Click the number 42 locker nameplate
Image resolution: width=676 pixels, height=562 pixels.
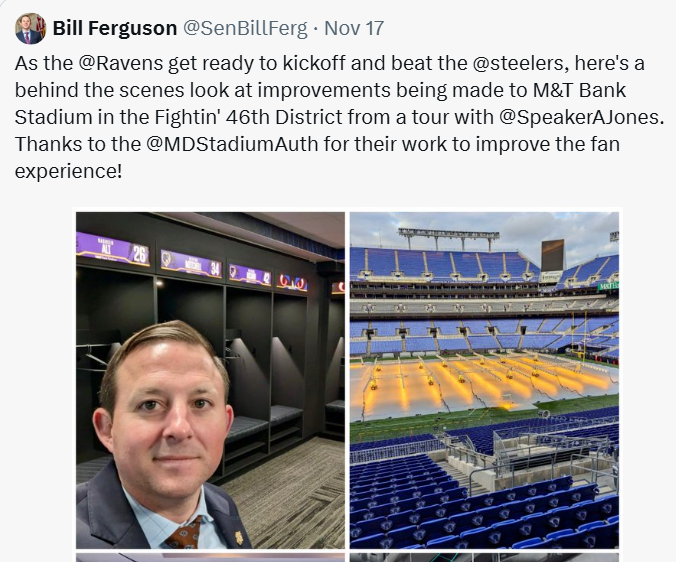point(250,275)
